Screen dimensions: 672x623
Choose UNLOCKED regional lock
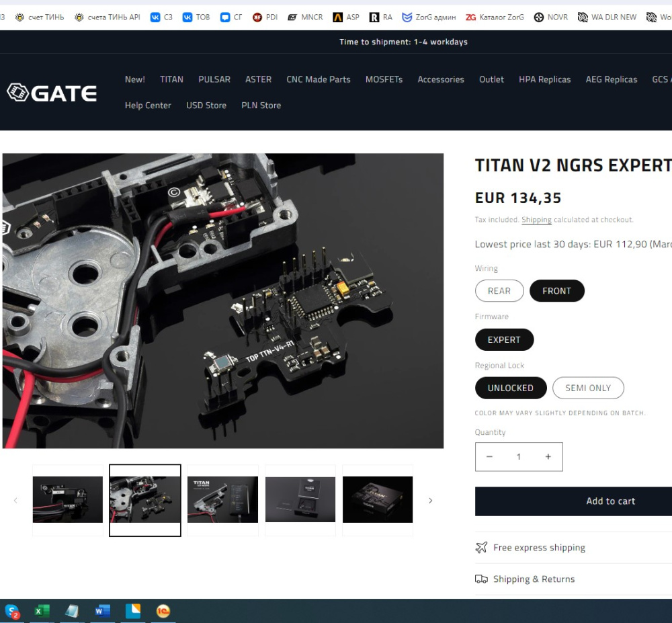(511, 388)
